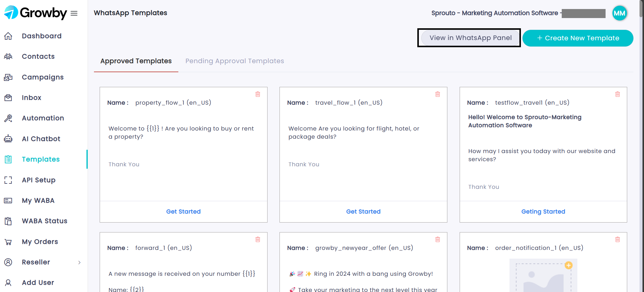Switch to Pending Approval Templates tab
Image resolution: width=644 pixels, height=292 pixels.
(234, 61)
